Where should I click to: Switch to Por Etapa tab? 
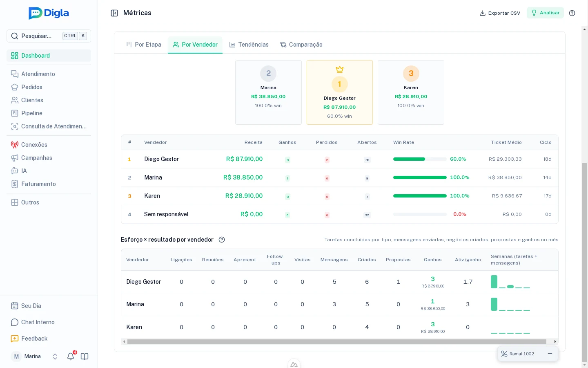(x=144, y=45)
